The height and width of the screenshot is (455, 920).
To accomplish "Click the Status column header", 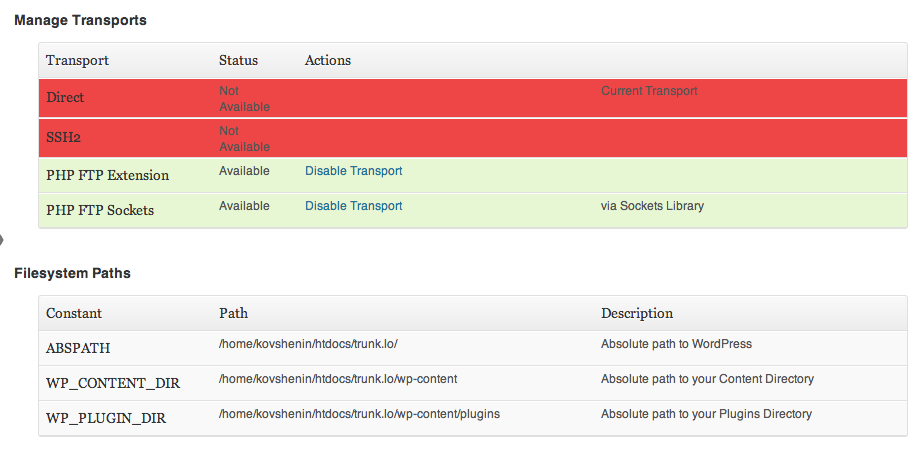I will click(x=238, y=60).
